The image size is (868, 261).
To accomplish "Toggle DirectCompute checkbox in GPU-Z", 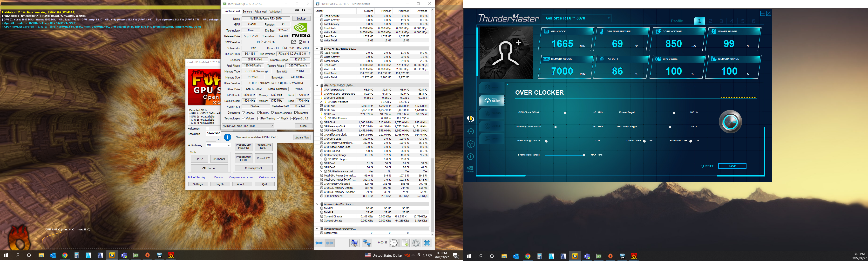I will 273,113.
